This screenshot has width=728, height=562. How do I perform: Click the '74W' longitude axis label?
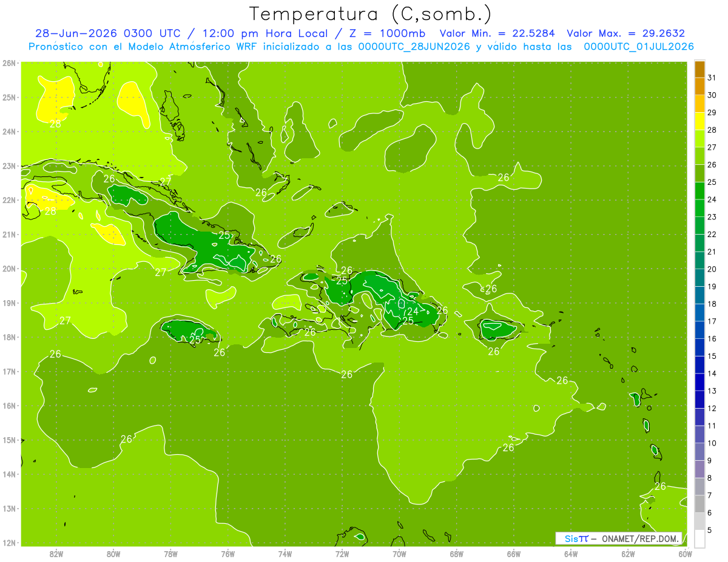(285, 554)
